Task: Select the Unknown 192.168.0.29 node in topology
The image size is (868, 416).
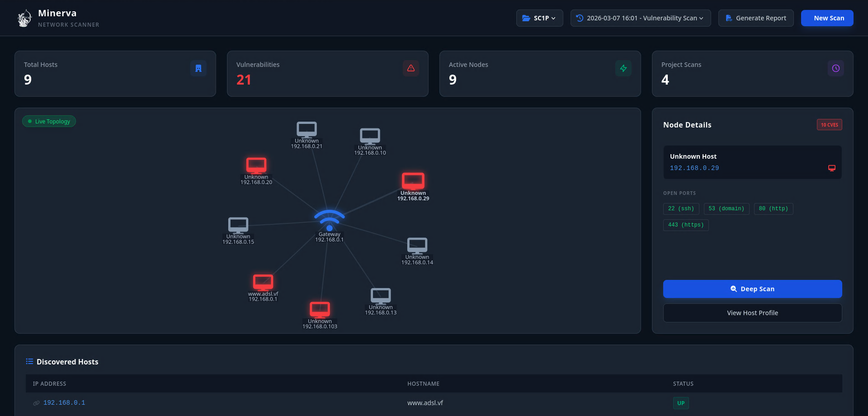Action: 413,181
